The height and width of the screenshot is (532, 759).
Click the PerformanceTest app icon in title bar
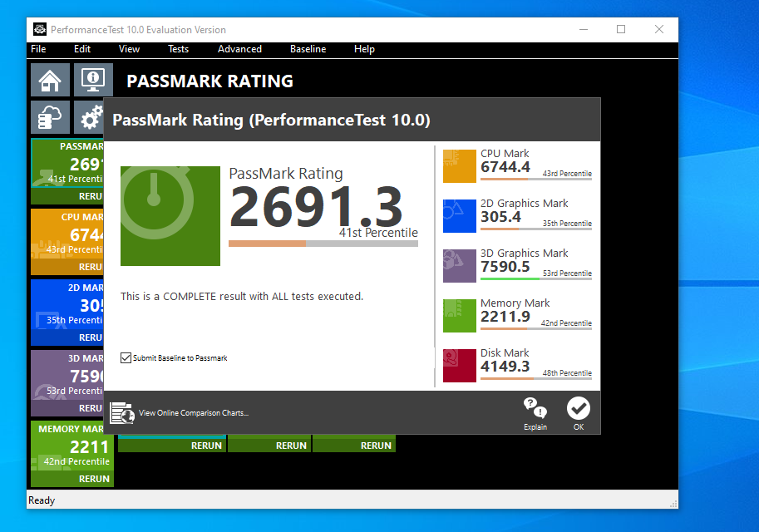(x=40, y=30)
